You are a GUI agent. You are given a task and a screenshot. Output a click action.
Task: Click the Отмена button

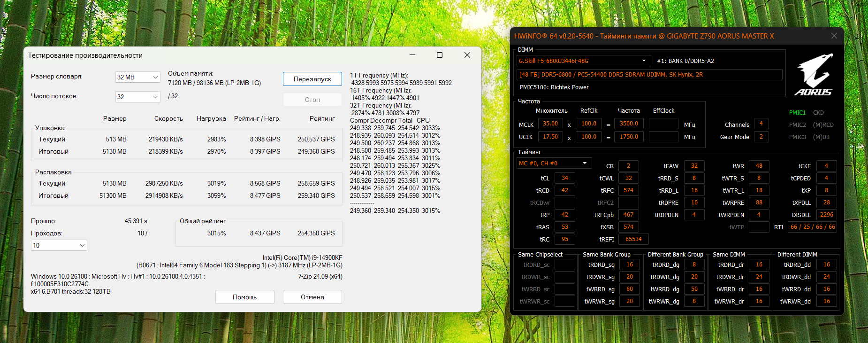click(312, 297)
